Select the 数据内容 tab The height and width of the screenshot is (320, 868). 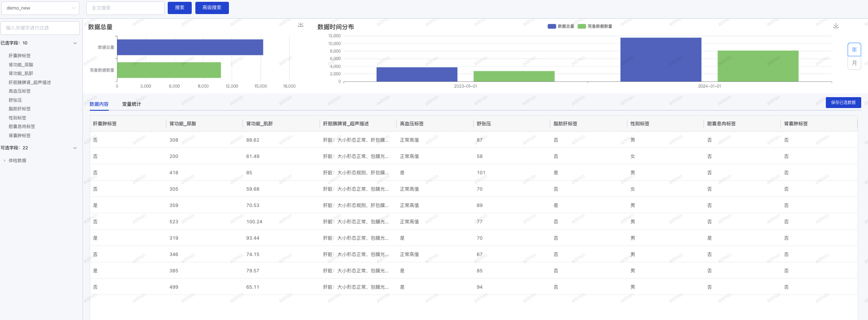tap(99, 104)
